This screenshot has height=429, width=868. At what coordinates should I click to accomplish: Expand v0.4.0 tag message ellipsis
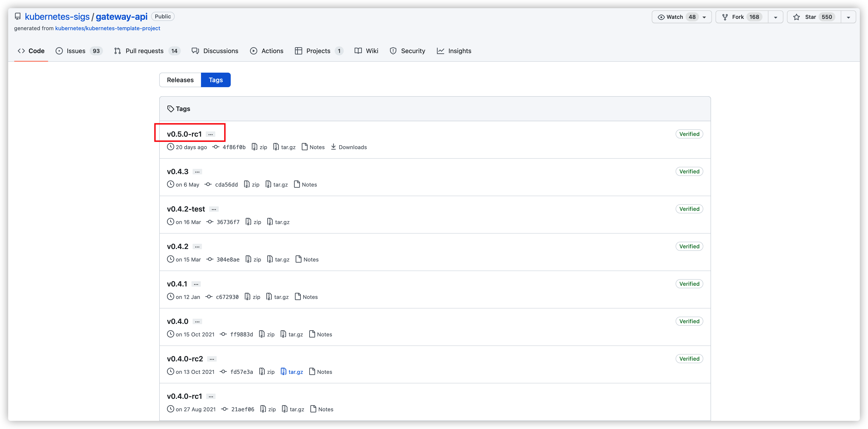pos(197,321)
